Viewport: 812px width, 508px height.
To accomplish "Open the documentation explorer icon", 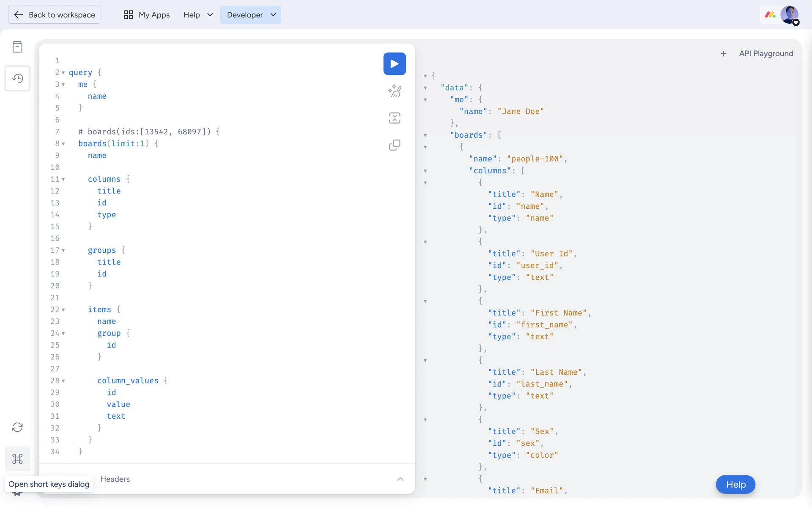I will 17,47.
